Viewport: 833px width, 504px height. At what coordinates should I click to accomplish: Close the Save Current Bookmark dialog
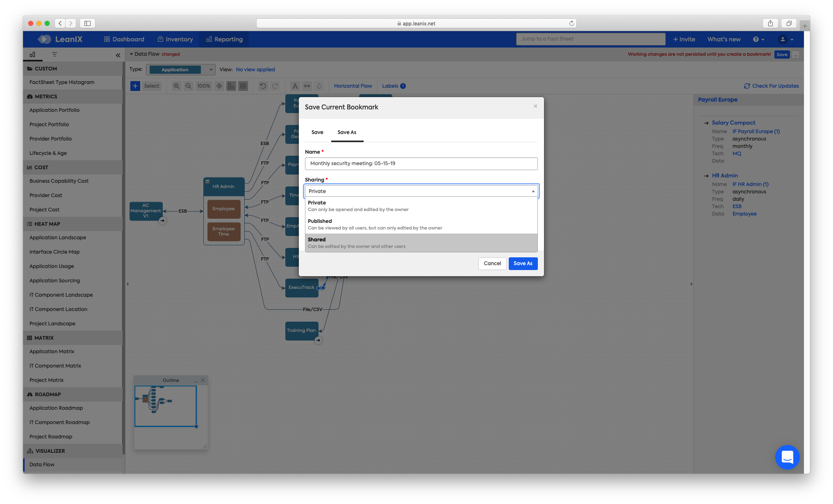(x=535, y=106)
